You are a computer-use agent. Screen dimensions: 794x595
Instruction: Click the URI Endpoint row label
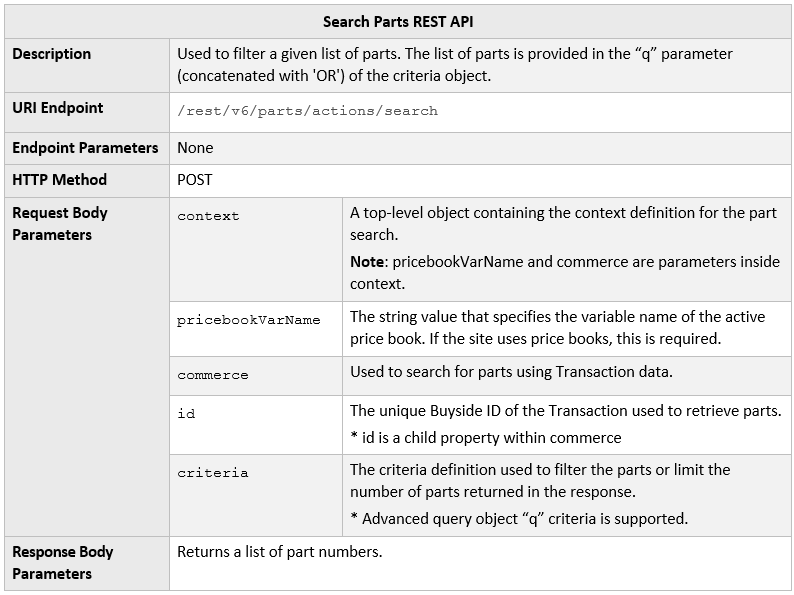[57, 108]
